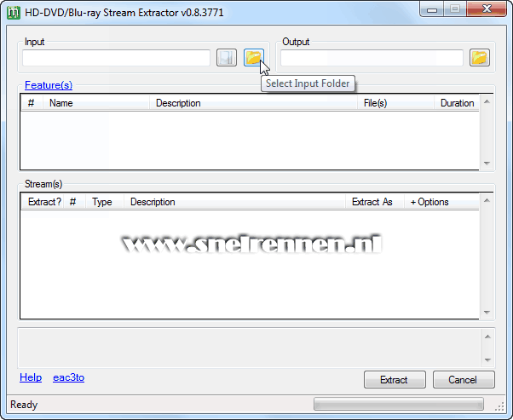Image resolution: width=513 pixels, height=420 pixels.
Task: Sort features by Name column header
Action: pos(96,103)
